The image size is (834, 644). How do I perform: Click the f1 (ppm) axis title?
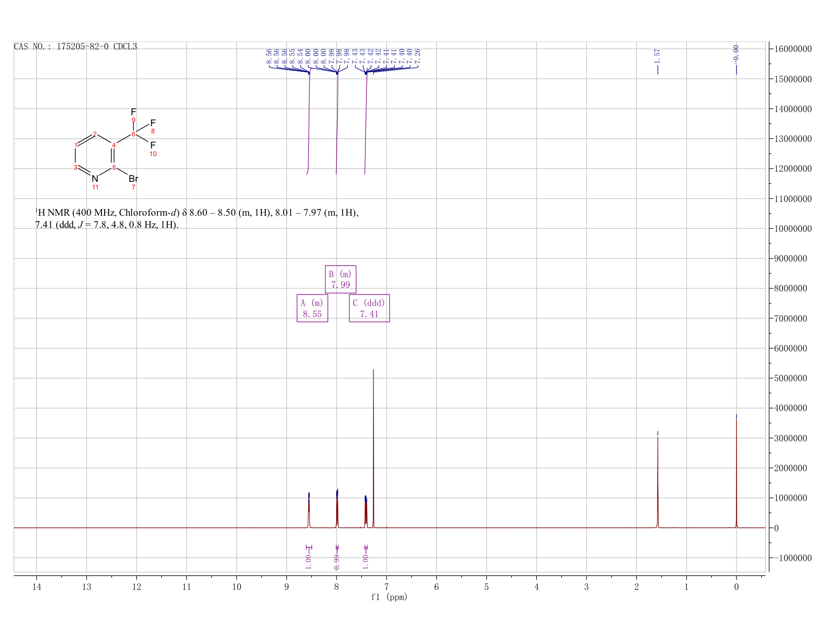click(x=389, y=597)
